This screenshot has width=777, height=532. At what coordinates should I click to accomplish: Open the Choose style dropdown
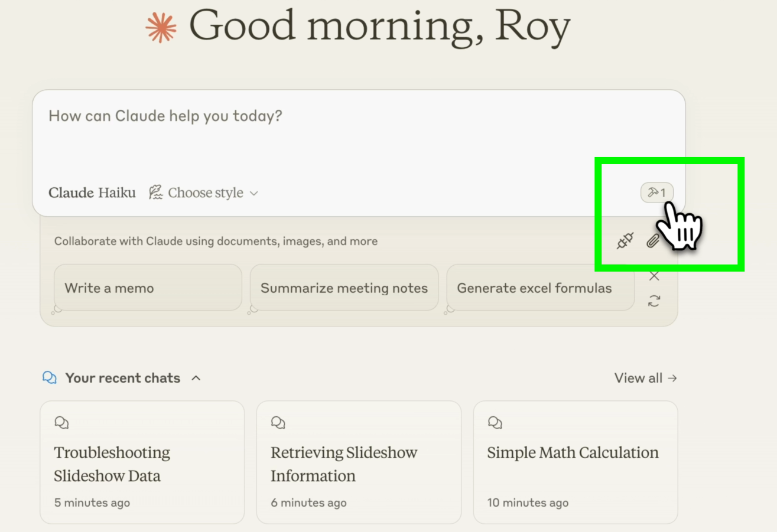204,193
